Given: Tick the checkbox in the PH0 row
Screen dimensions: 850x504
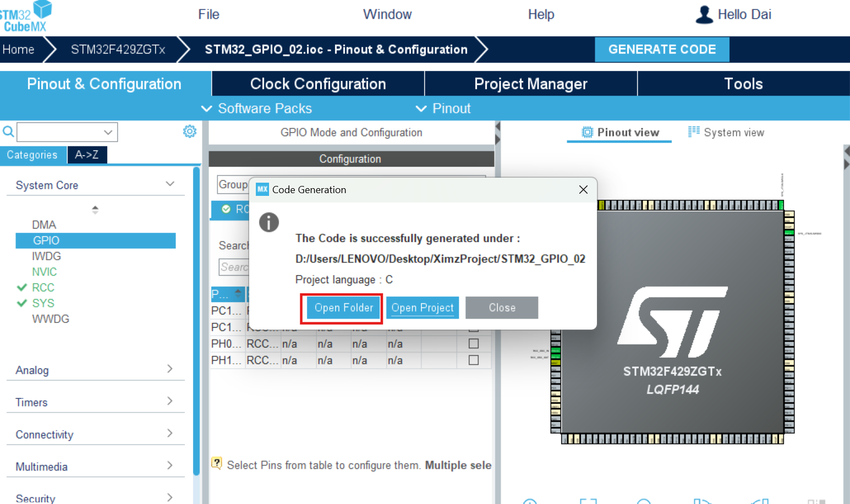Looking at the screenshot, I should [473, 343].
